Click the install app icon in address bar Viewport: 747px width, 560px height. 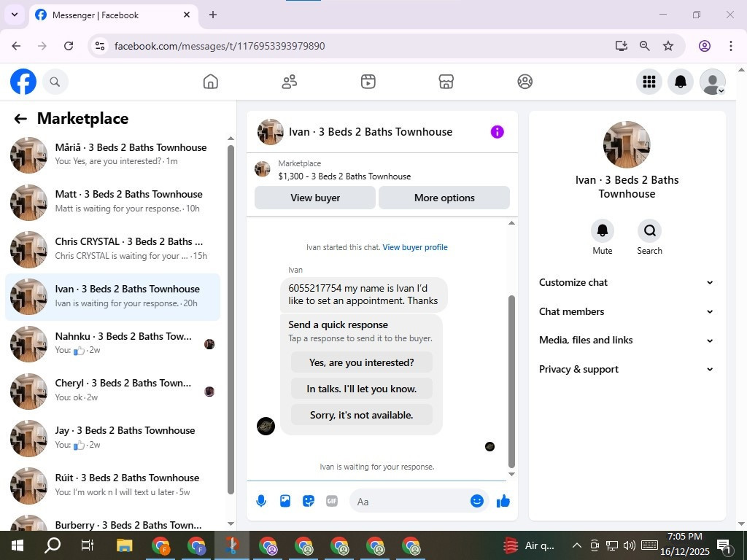pos(621,46)
